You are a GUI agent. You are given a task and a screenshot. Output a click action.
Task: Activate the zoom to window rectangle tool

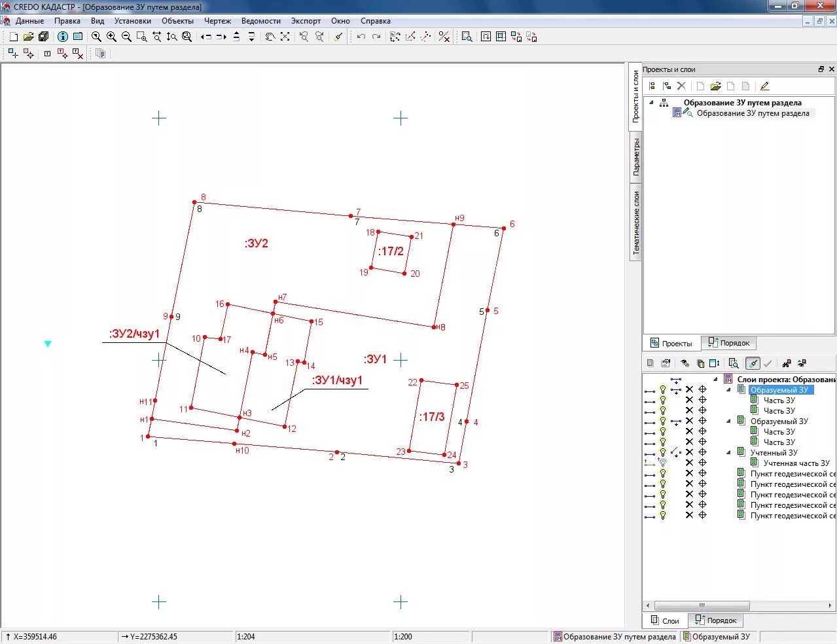point(141,37)
